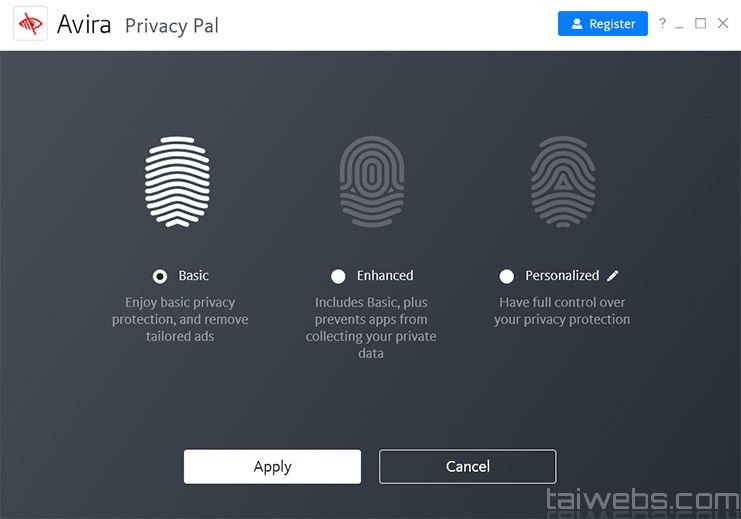Click the Enhanced label text
741x519 pixels.
385,275
